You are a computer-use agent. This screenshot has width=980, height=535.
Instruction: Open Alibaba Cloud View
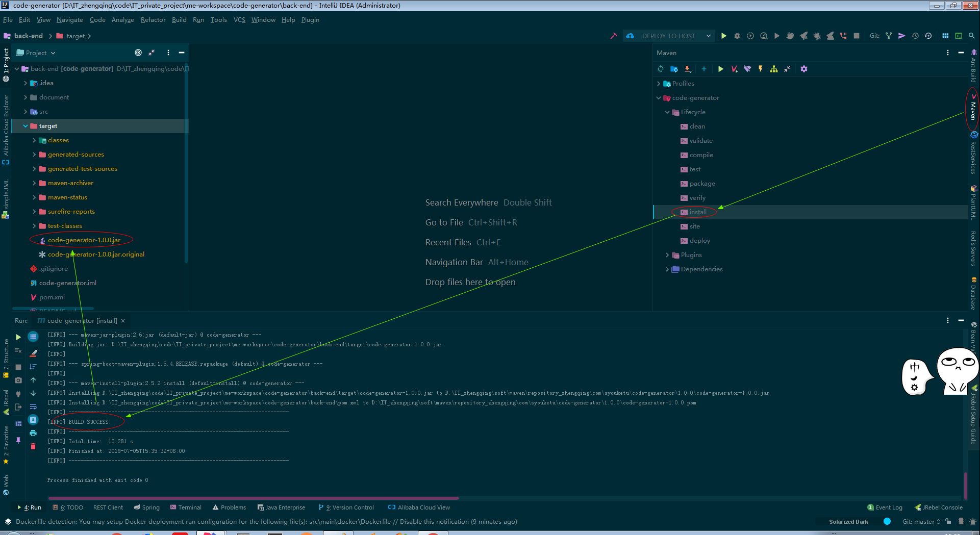point(419,507)
